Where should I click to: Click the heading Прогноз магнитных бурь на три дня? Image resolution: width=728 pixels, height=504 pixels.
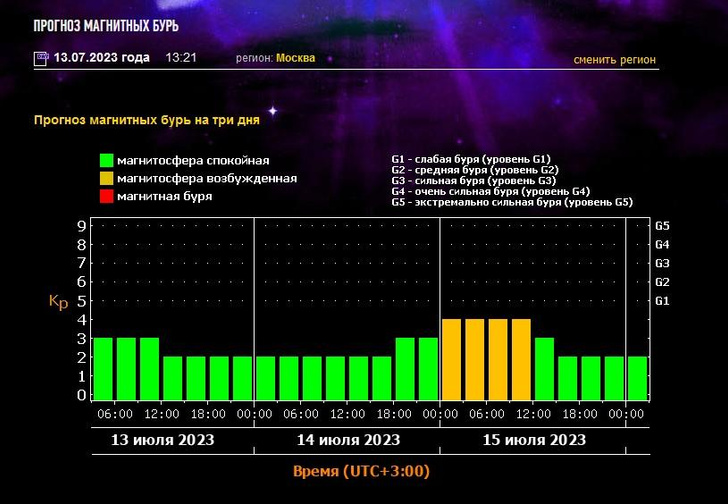[147, 120]
